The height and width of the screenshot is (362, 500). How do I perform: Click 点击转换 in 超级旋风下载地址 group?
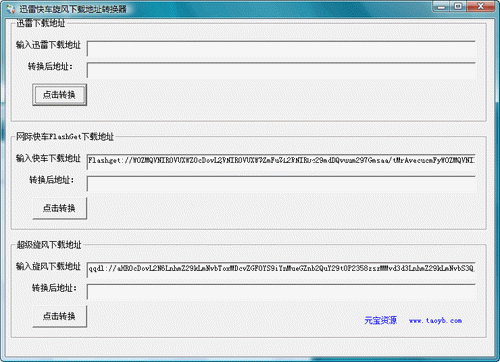[x=59, y=316]
